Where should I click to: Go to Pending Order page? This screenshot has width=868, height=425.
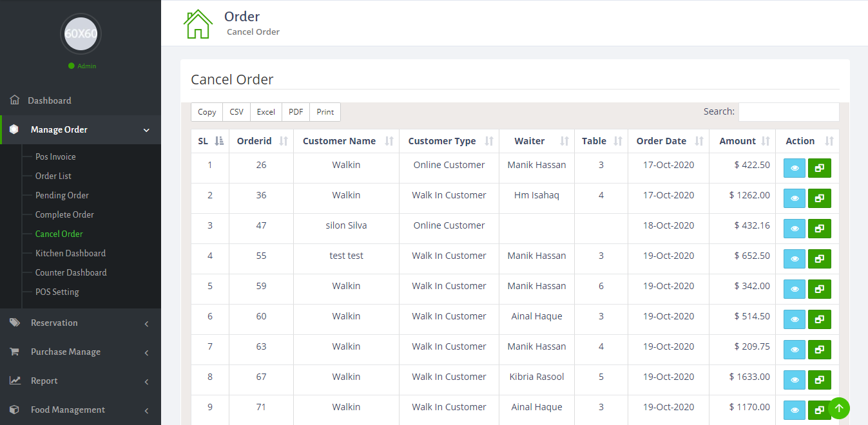[62, 195]
